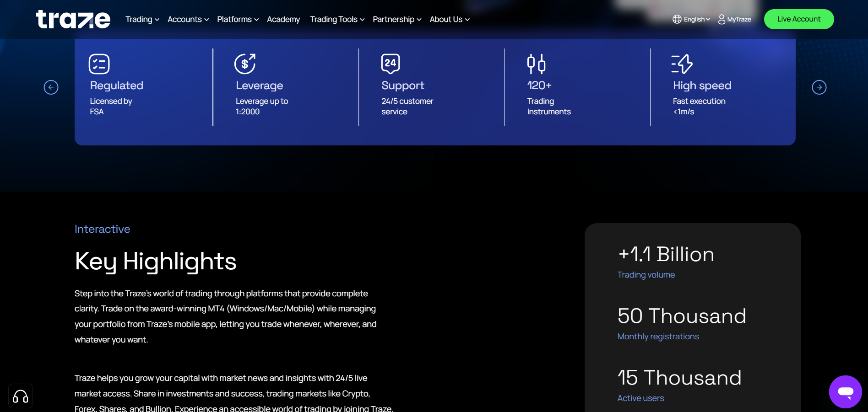Click the High speed heading
The image size is (868, 412).
tap(702, 86)
